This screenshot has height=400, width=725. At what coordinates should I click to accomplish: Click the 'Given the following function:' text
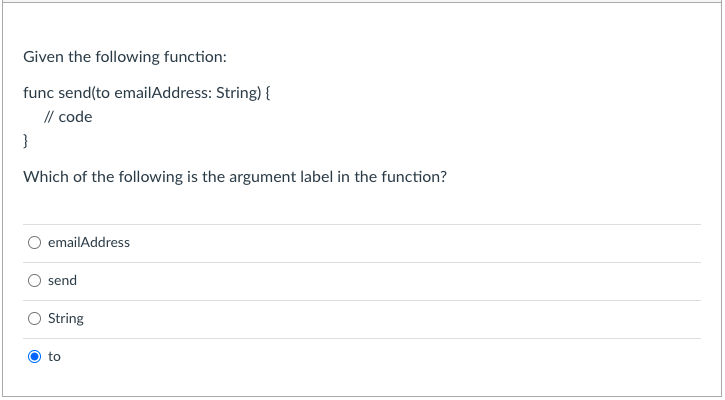[x=117, y=57]
